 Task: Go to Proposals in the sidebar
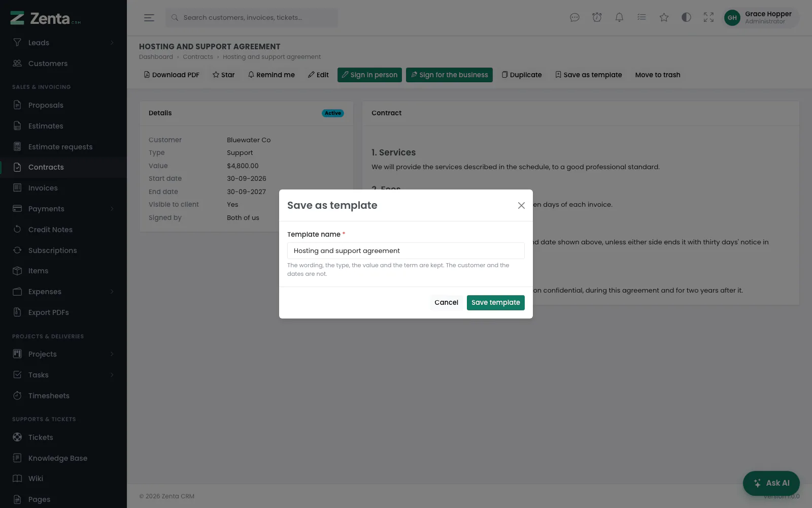pyautogui.click(x=63, y=105)
